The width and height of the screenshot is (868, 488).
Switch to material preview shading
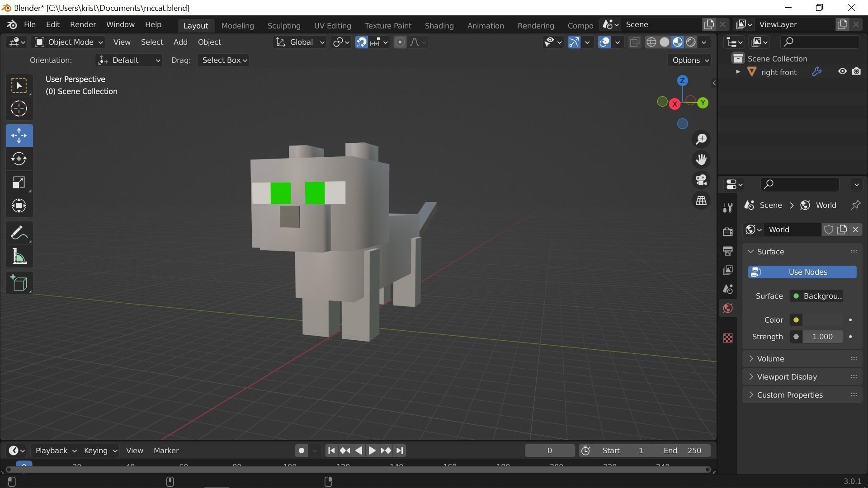[677, 42]
